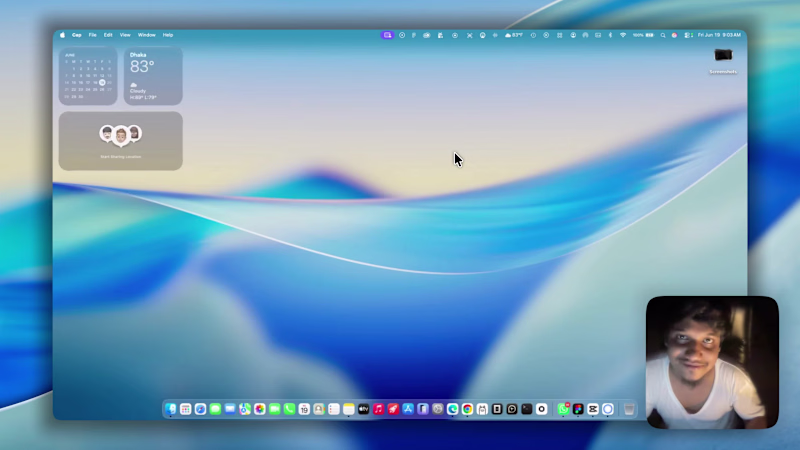Launch Figma from the Dock
This screenshot has width=800, height=450.
click(x=578, y=409)
